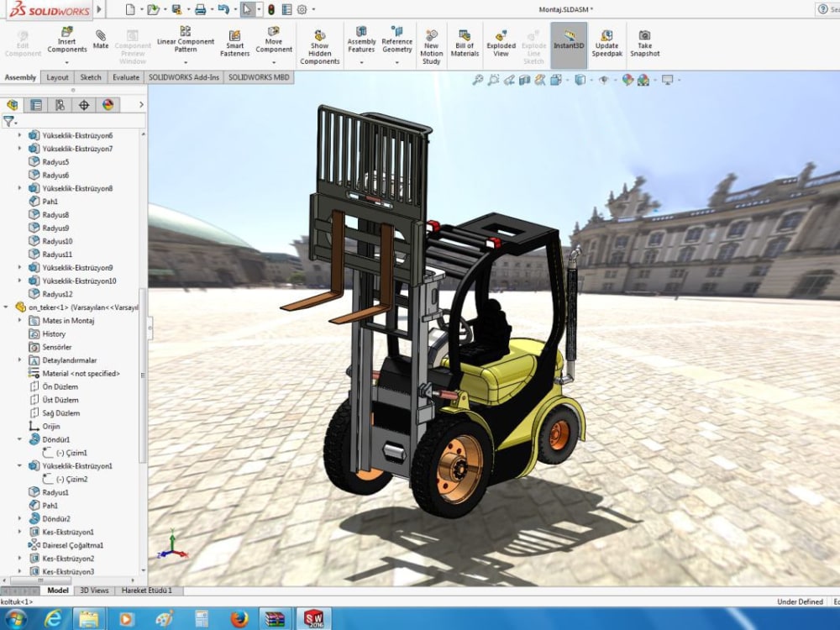Click the feature tree filter icon
The width and height of the screenshot is (840, 630).
pyautogui.click(x=8, y=122)
